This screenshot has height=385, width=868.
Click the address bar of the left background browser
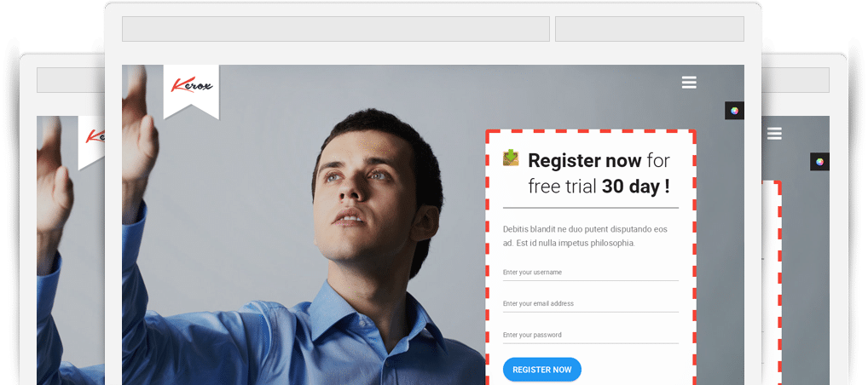(71, 80)
